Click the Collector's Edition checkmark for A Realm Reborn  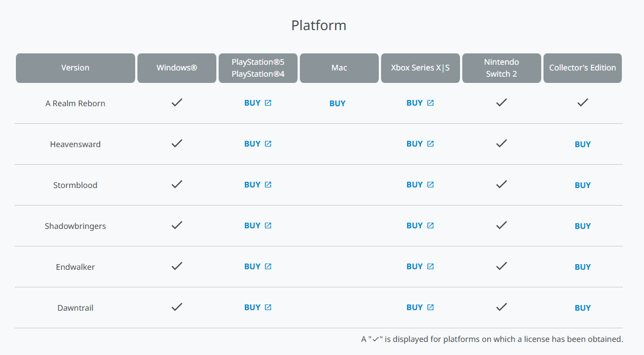click(x=583, y=102)
